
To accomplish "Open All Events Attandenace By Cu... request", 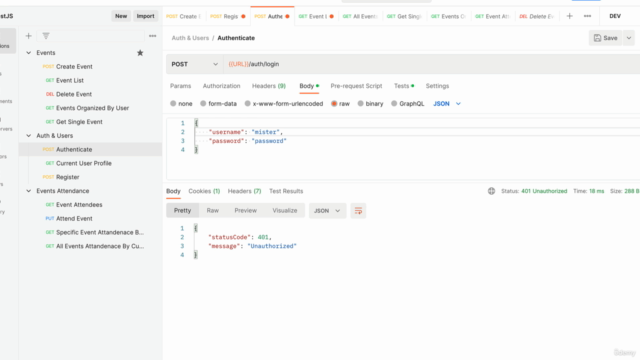I will coord(100,246).
